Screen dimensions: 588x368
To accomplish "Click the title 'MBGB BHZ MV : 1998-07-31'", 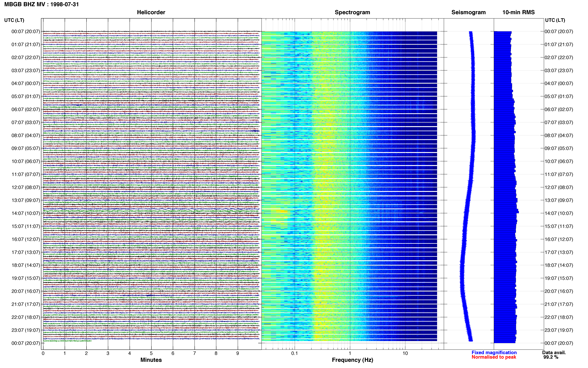I will (42, 4).
